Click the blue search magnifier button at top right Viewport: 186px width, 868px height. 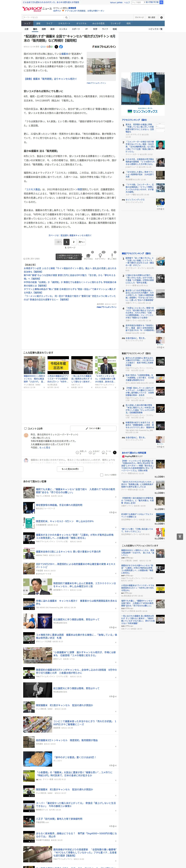point(161,2)
